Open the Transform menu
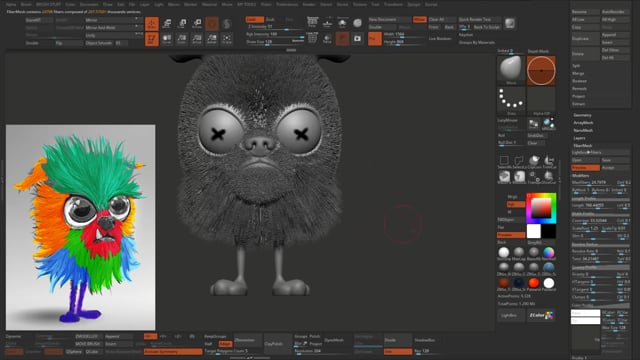Screen dimensions: 640x360 pos(393,4)
